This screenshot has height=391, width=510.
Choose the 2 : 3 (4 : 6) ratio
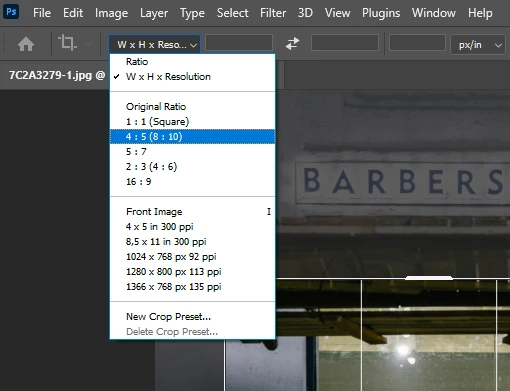[193, 167]
